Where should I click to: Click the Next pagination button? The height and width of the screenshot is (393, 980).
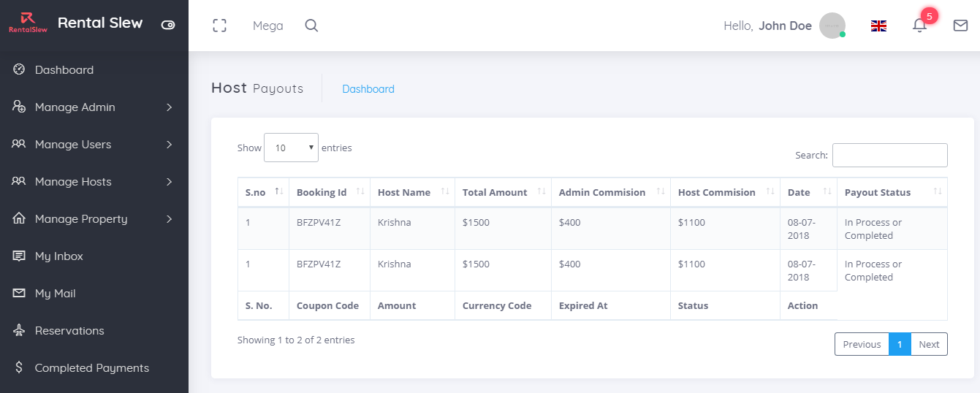pos(929,344)
